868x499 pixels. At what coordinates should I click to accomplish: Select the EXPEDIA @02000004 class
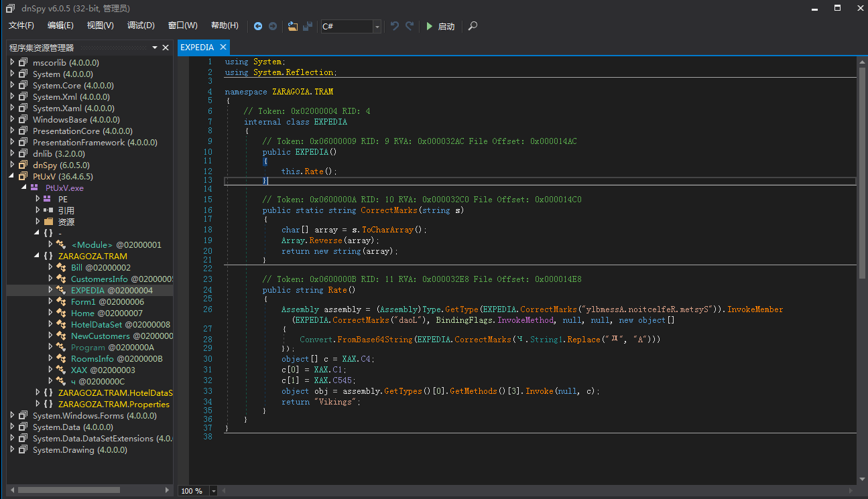[x=112, y=290]
